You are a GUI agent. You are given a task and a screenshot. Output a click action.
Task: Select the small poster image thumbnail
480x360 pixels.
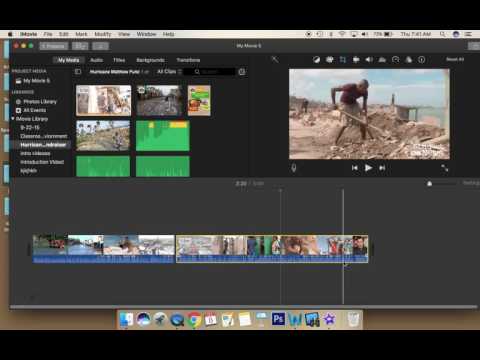[x=199, y=100]
